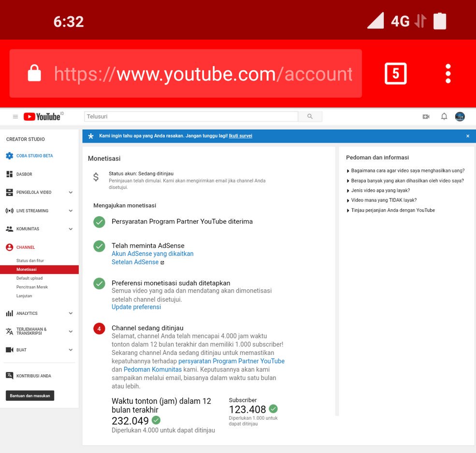Image resolution: width=476 pixels, height=453 pixels.
Task: Click the Analytics bar chart icon
Action: pos(9,313)
